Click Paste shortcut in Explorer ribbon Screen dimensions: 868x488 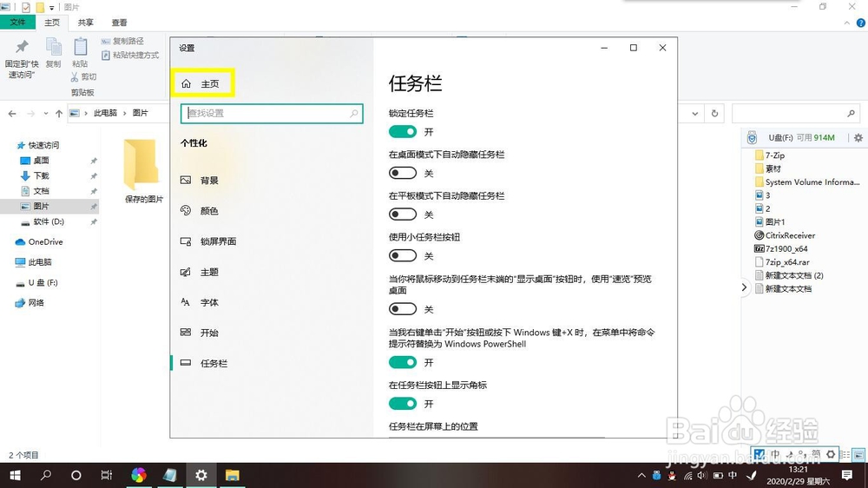click(x=131, y=55)
